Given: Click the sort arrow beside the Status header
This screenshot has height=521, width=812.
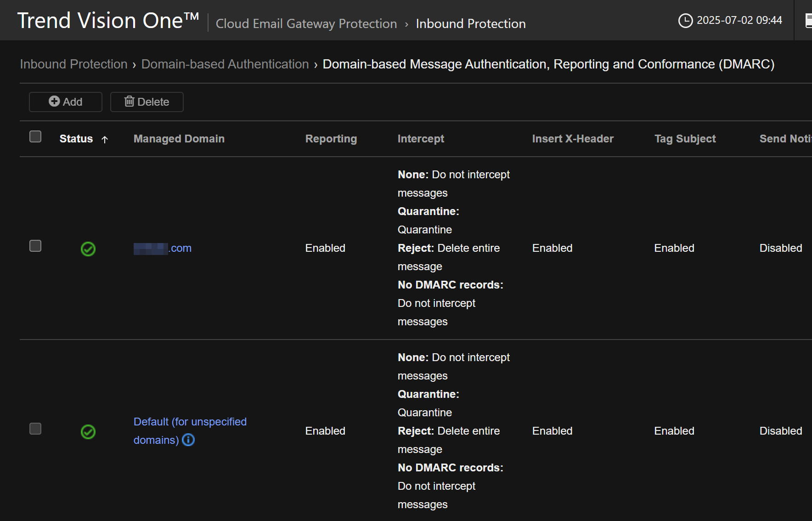Looking at the screenshot, I should [105, 140].
